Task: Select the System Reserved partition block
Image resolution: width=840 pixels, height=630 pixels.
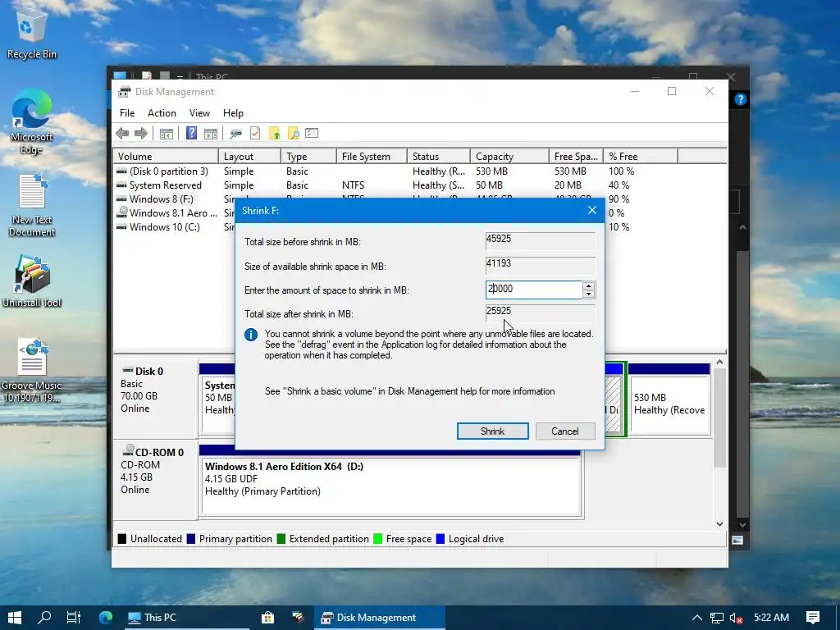Action: pos(217,399)
